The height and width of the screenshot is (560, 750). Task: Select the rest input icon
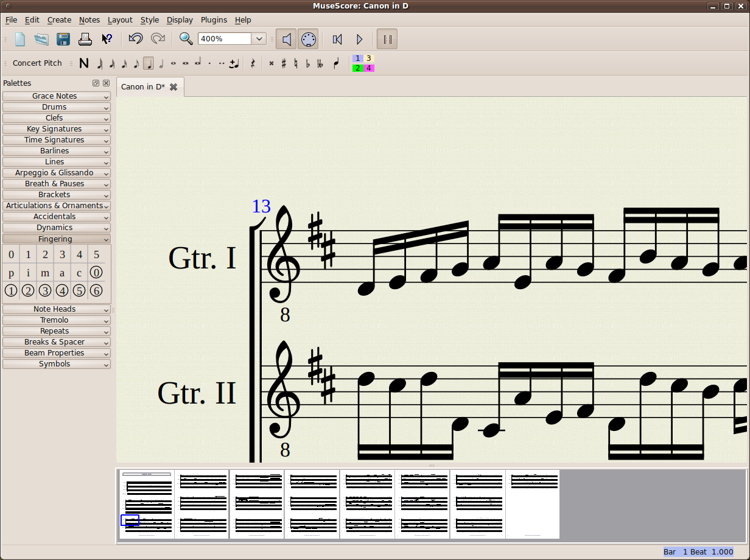(251, 63)
